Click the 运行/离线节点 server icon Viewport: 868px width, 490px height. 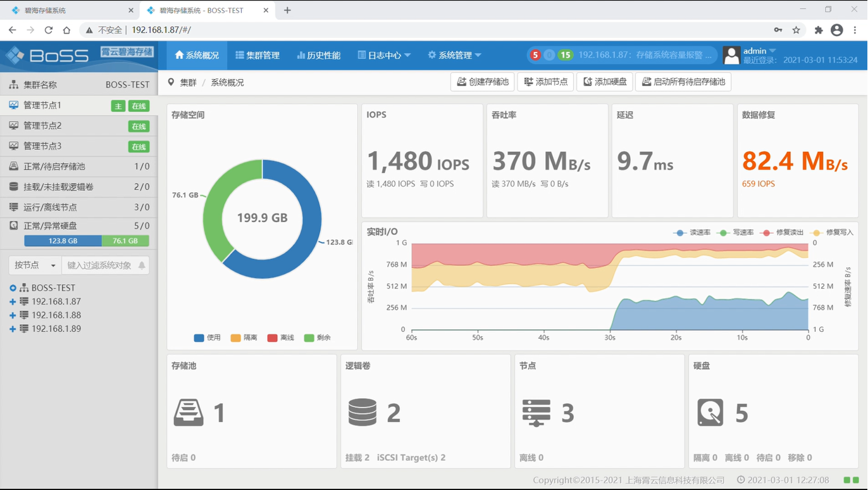click(x=13, y=207)
